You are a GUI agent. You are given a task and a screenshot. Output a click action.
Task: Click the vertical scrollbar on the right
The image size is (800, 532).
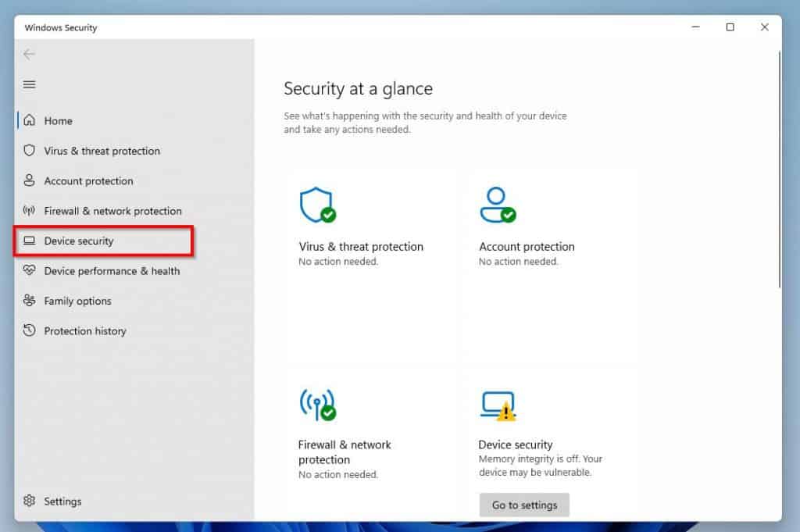tap(779, 170)
